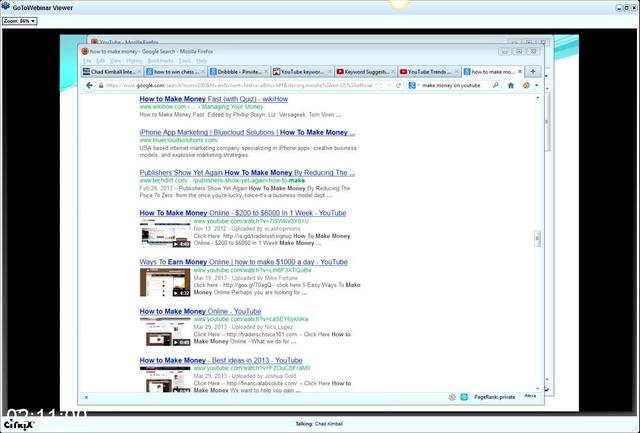Click the Citrix logo
Screen dimensions: 640x433
(x=19, y=424)
